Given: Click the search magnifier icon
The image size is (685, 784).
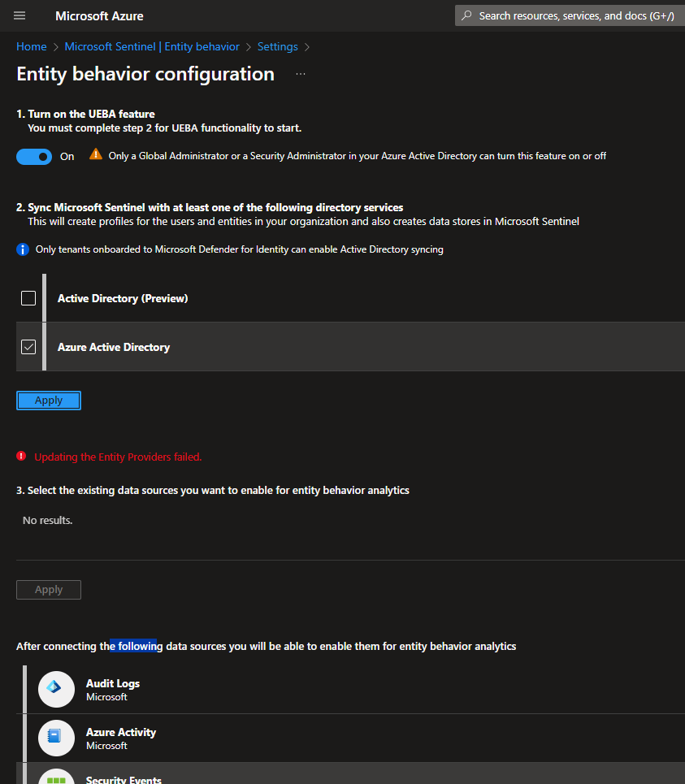Looking at the screenshot, I should coord(466,15).
